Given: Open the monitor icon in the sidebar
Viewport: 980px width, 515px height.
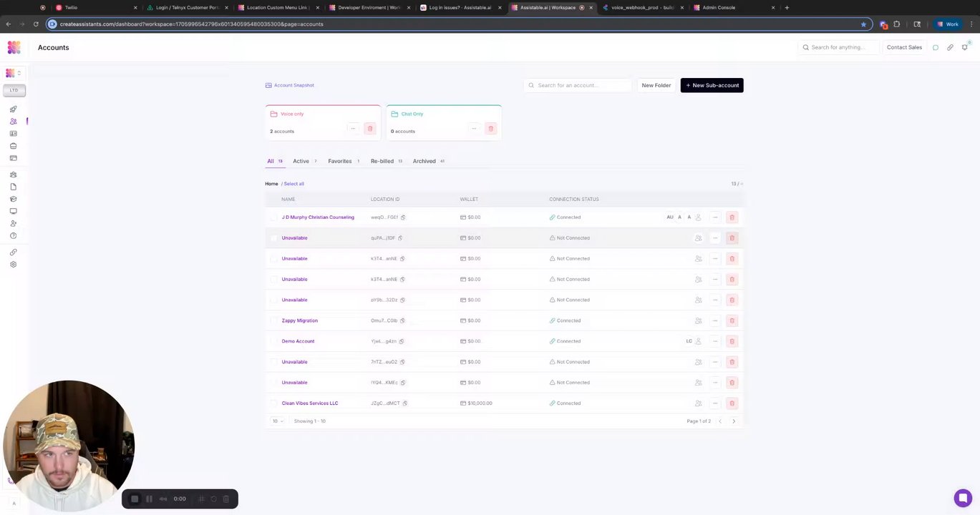Looking at the screenshot, I should (13, 211).
